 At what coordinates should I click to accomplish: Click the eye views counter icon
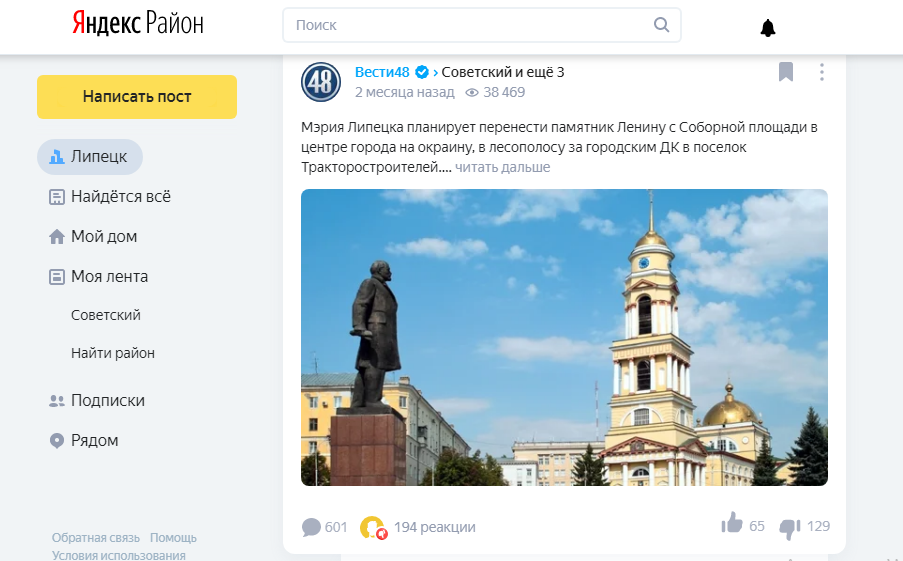[472, 93]
